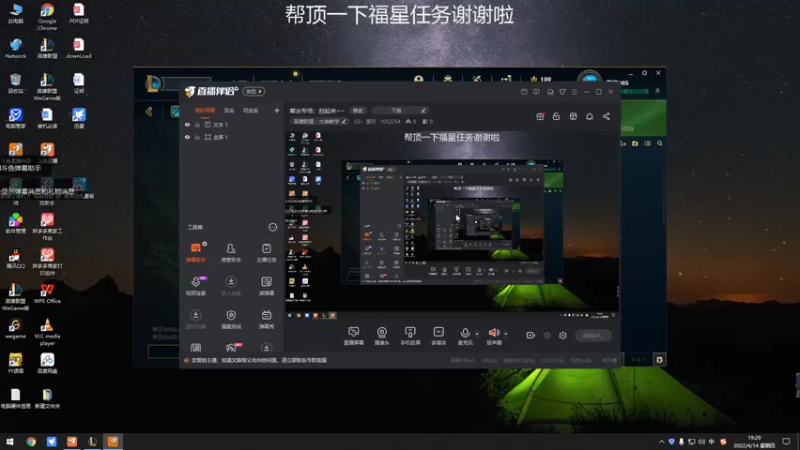Click Chrome in the taskbar
The height and width of the screenshot is (450, 800).
click(31, 441)
